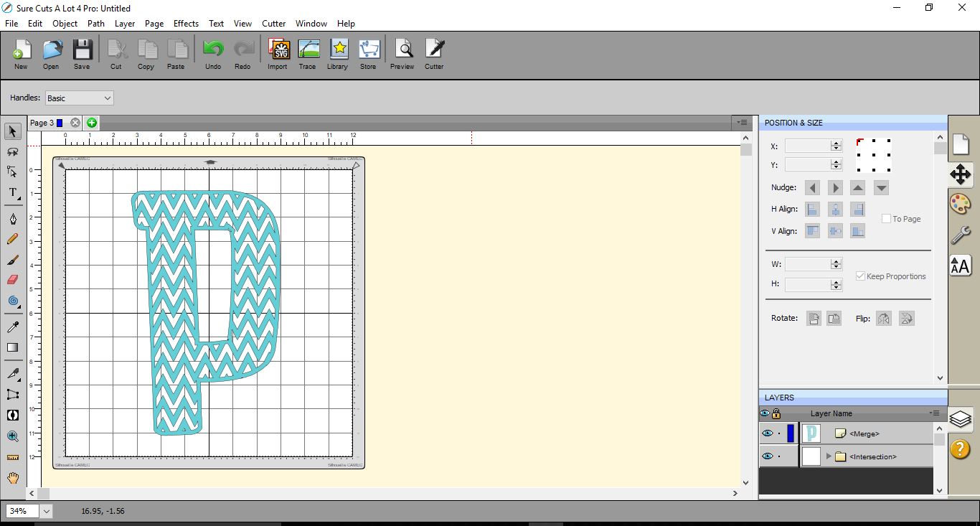Open the Text settings panel icon
980x526 pixels.
coord(960,266)
